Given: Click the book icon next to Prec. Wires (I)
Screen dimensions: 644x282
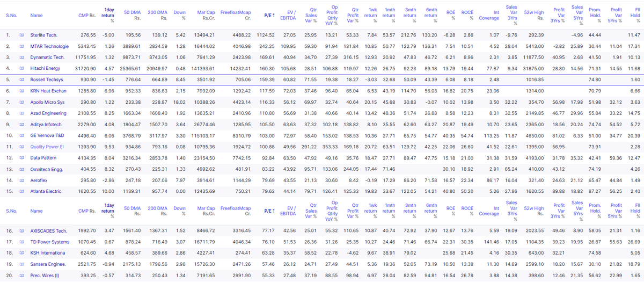Looking at the screenshot, I should click(22, 275).
